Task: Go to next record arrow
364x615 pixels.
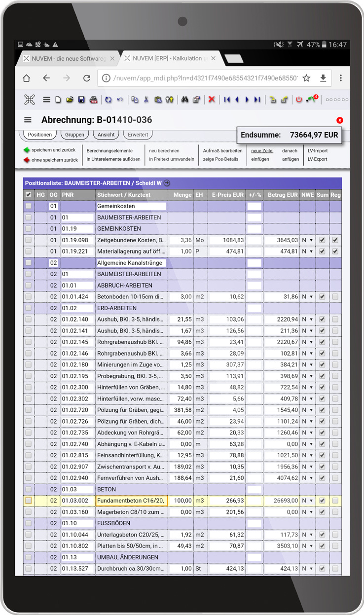Action: (x=247, y=100)
